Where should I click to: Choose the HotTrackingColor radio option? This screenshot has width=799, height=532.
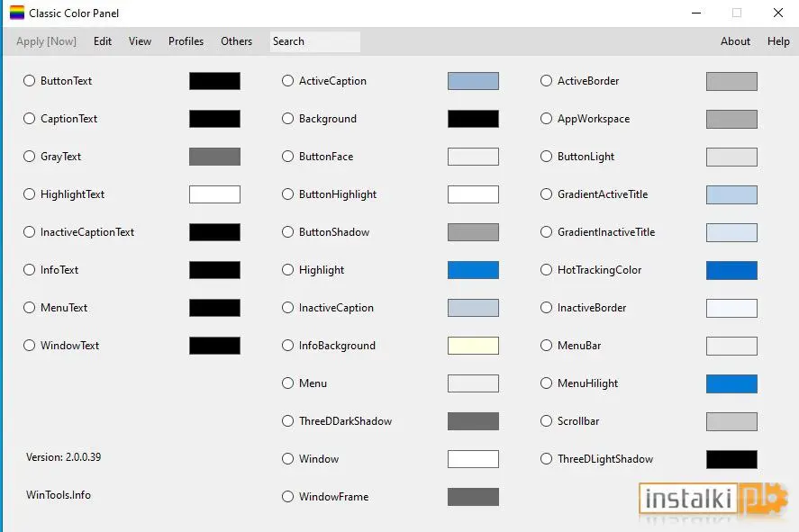tap(546, 269)
